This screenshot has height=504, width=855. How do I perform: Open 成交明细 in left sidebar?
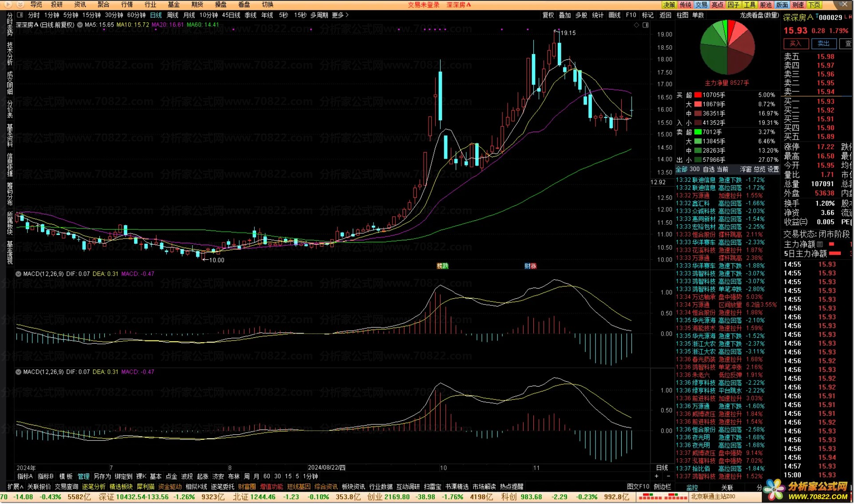pyautogui.click(x=10, y=83)
